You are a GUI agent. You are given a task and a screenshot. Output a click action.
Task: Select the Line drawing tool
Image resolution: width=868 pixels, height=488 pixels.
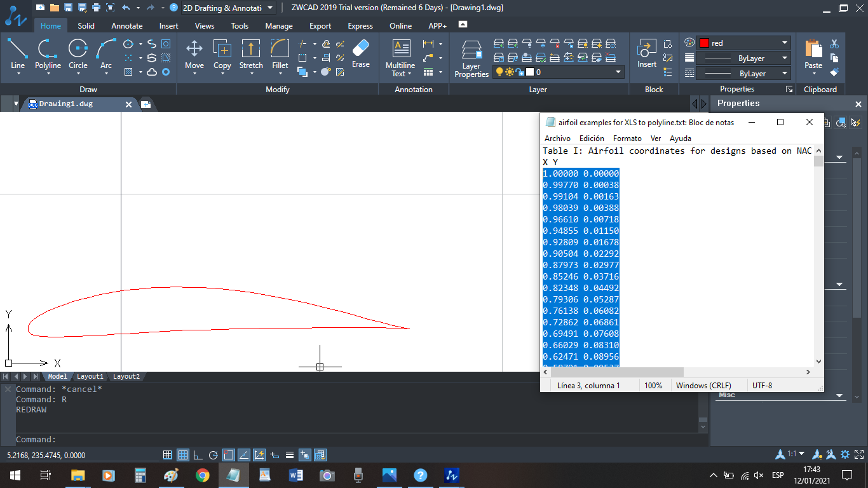point(18,53)
